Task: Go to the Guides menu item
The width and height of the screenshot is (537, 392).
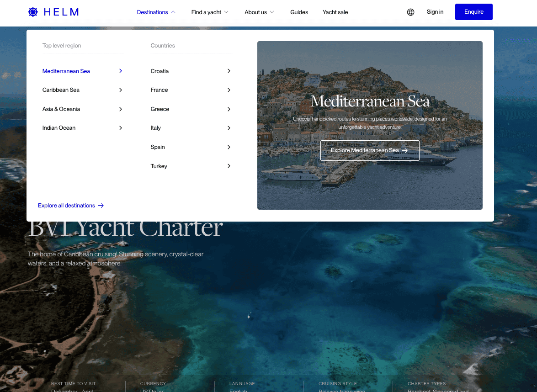Action: click(x=299, y=12)
